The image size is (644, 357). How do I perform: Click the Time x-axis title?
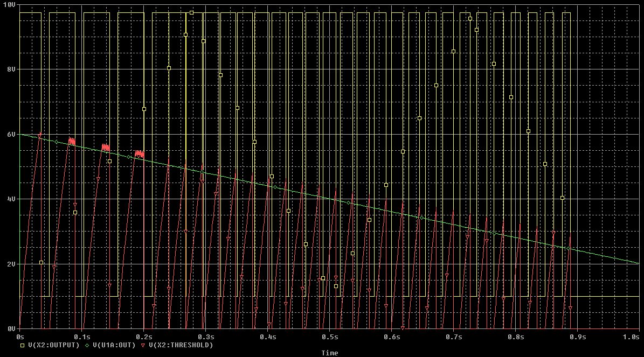point(329,353)
